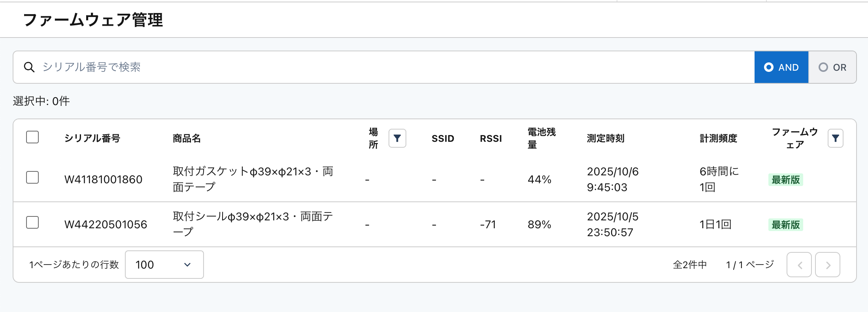The width and height of the screenshot is (868, 312).
Task: Click the 商品名 column header
Action: (187, 138)
